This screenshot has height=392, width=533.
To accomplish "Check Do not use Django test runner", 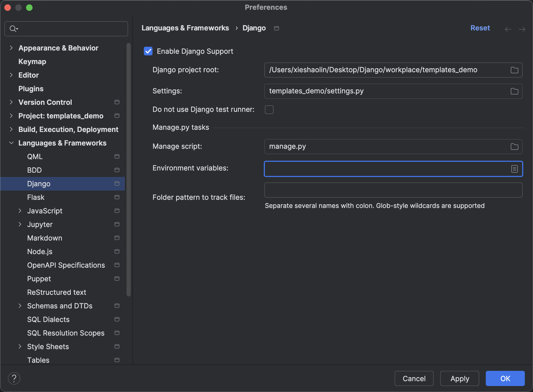I will [x=269, y=110].
